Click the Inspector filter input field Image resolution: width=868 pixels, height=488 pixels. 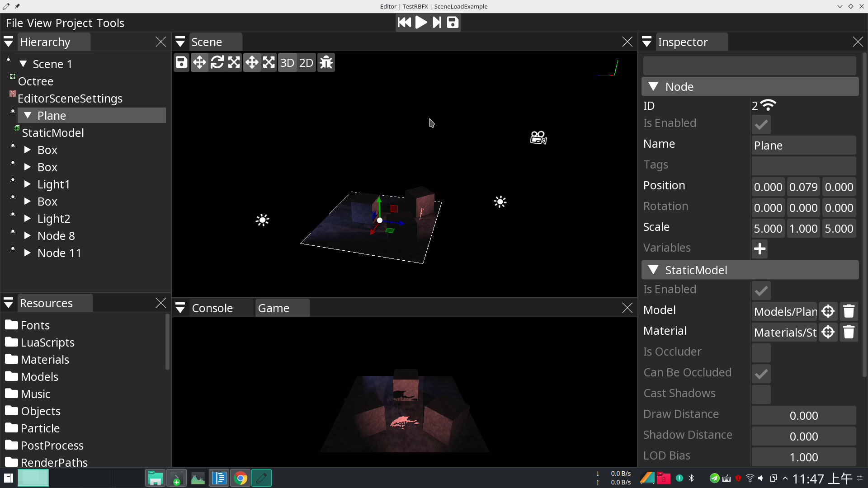coord(750,65)
